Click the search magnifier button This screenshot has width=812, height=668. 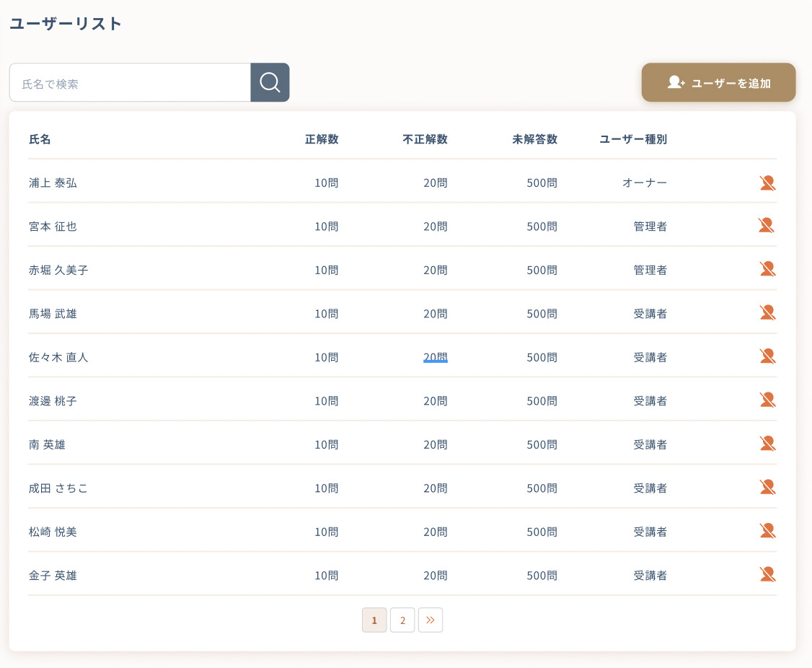270,82
